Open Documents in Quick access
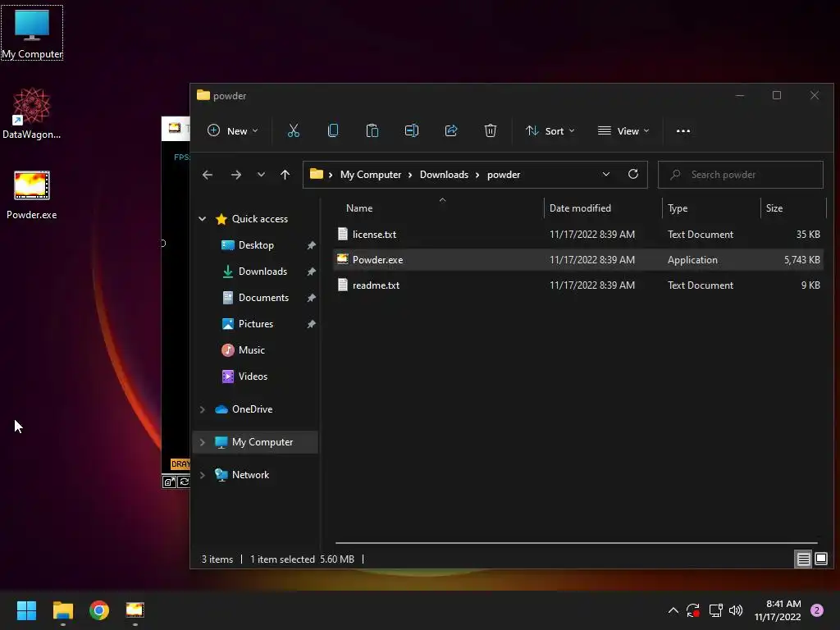The image size is (840, 630). pyautogui.click(x=263, y=297)
